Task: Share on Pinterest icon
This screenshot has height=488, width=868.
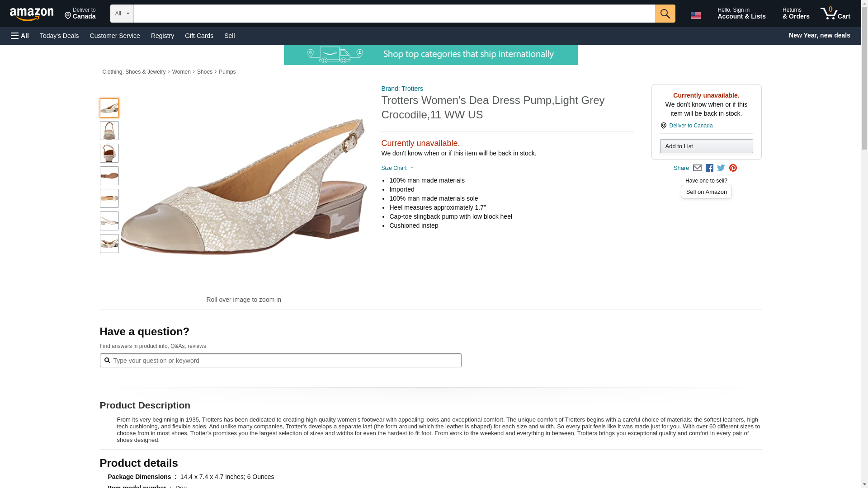Action: pos(733,168)
